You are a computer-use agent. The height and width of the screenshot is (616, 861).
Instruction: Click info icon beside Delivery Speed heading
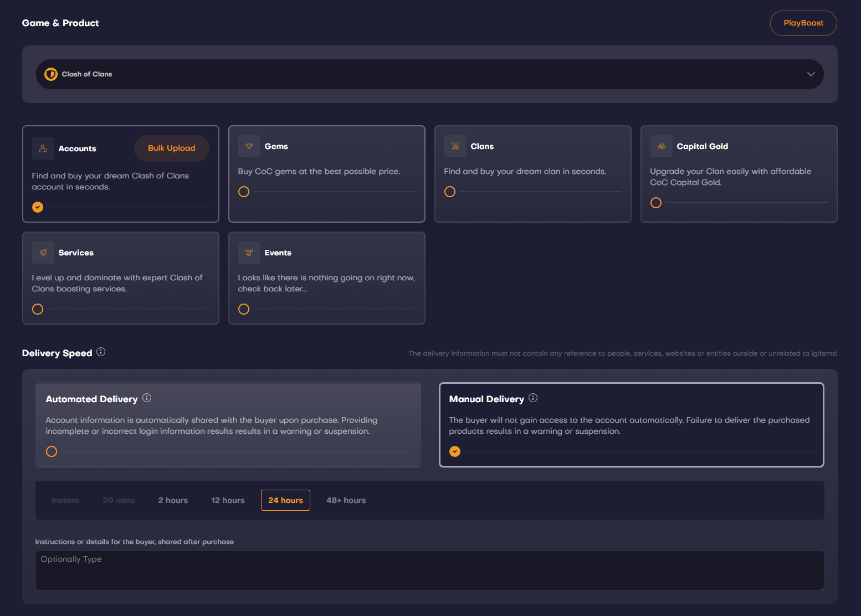101,352
